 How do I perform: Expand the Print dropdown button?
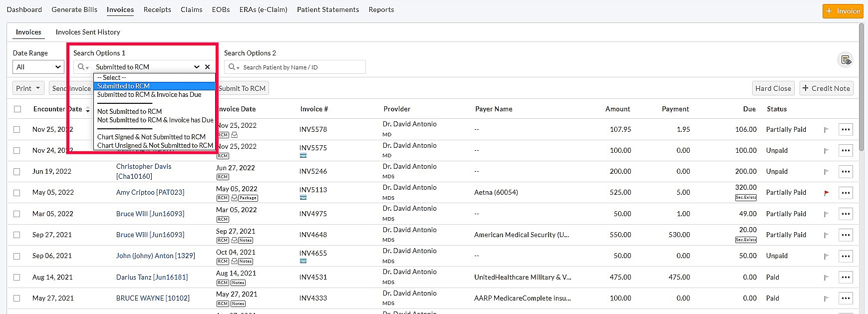pos(28,88)
